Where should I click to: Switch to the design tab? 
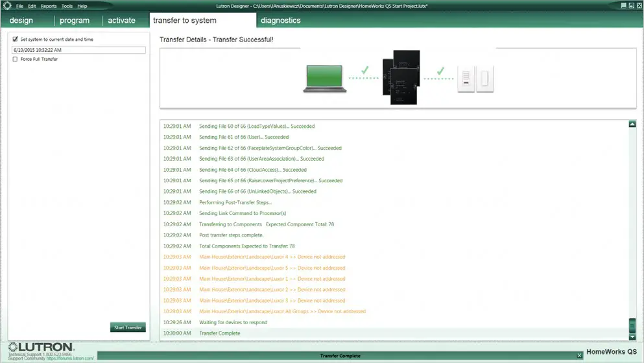pos(21,20)
